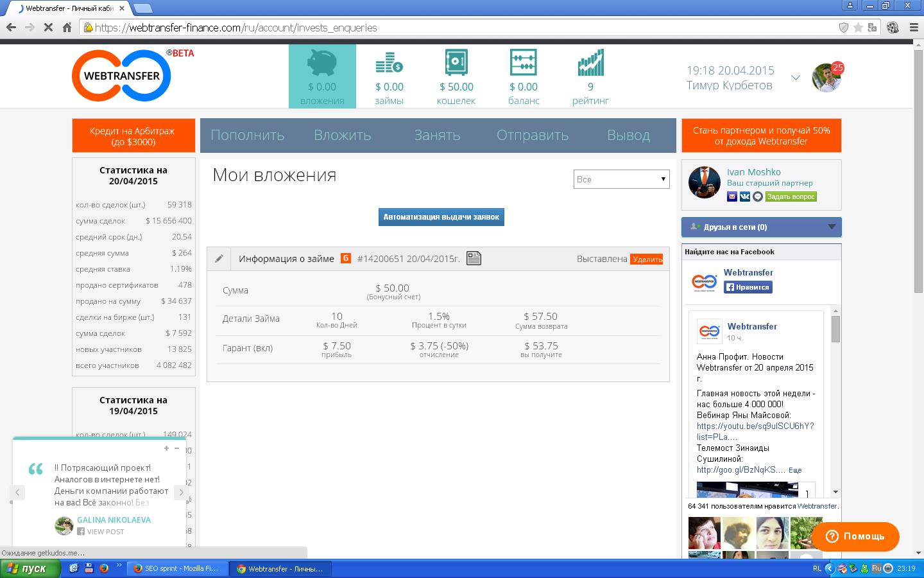Open the abacus баланс section

click(x=524, y=76)
